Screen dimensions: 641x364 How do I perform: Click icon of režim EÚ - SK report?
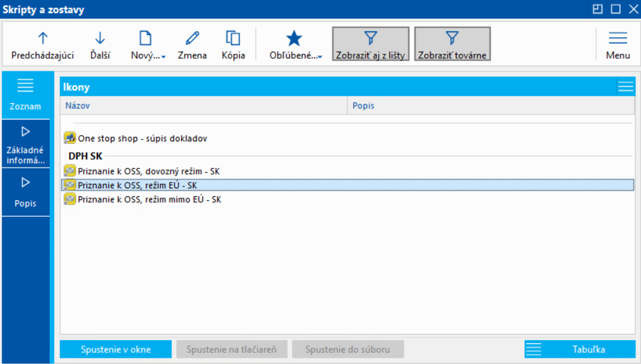coord(70,185)
